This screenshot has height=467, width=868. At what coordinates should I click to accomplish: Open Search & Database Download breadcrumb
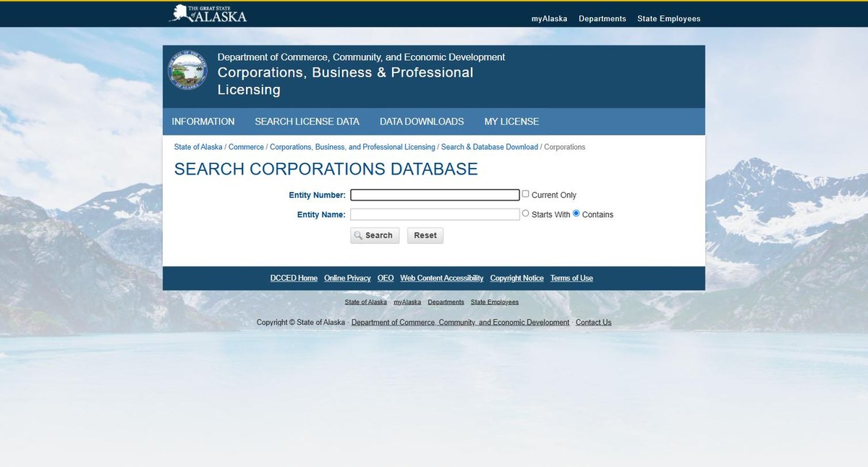490,147
